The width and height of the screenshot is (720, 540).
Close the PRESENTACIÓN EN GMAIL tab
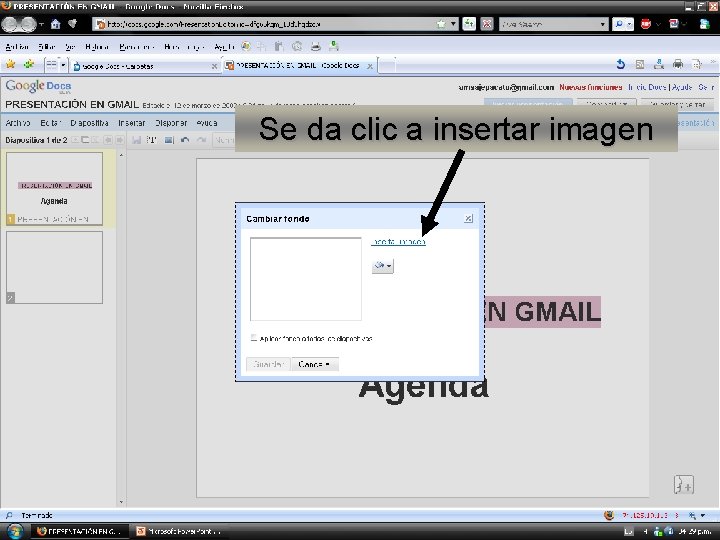click(370, 66)
